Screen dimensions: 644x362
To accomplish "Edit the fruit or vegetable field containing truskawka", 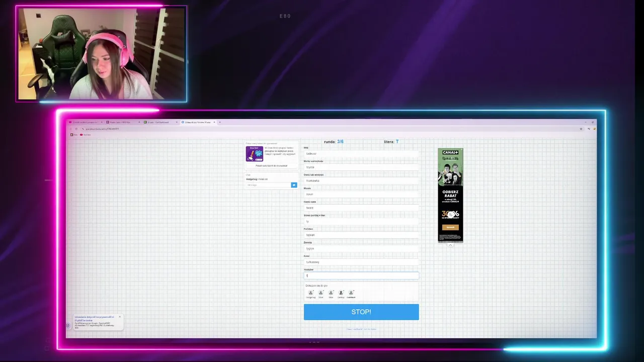I will click(361, 180).
